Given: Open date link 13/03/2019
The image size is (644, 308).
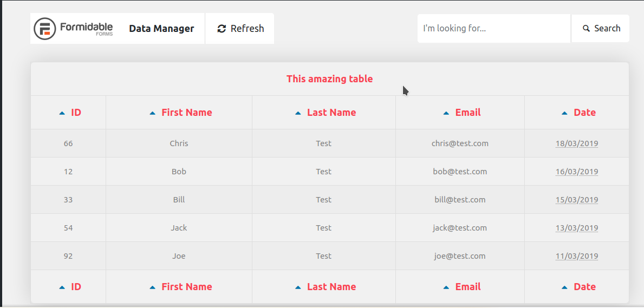Looking at the screenshot, I should point(577,228).
